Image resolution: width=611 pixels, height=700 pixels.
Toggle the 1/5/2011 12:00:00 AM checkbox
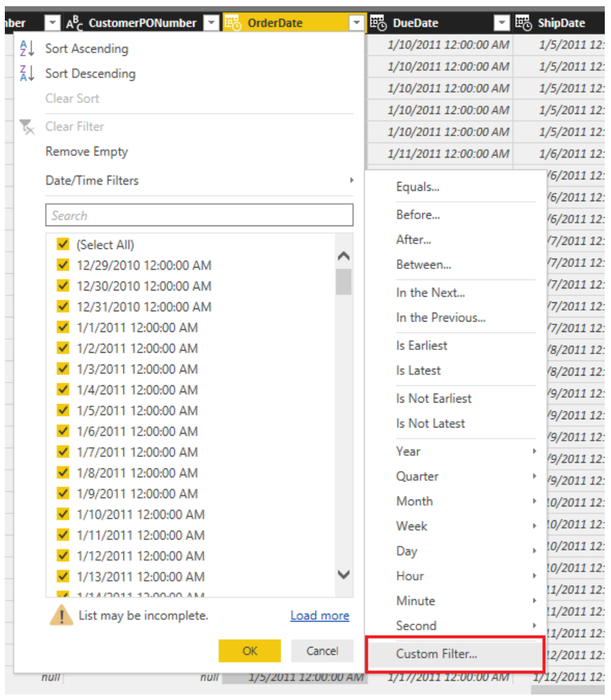click(x=63, y=410)
